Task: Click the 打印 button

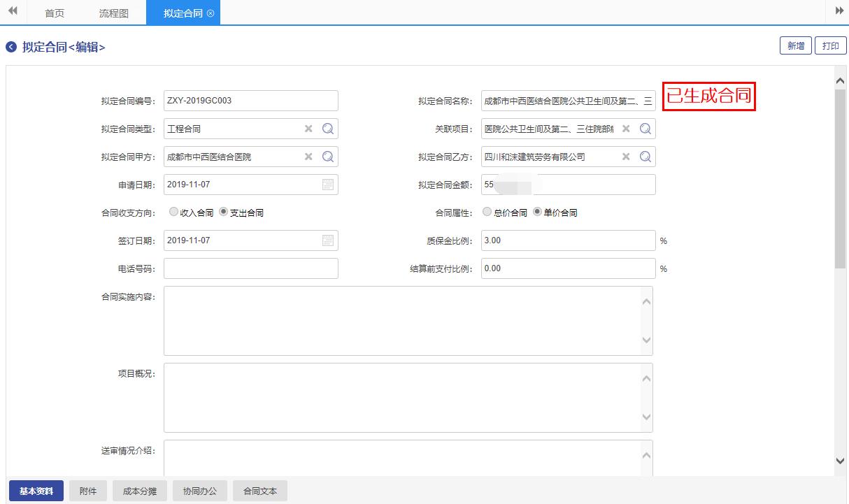Action: 830,45
